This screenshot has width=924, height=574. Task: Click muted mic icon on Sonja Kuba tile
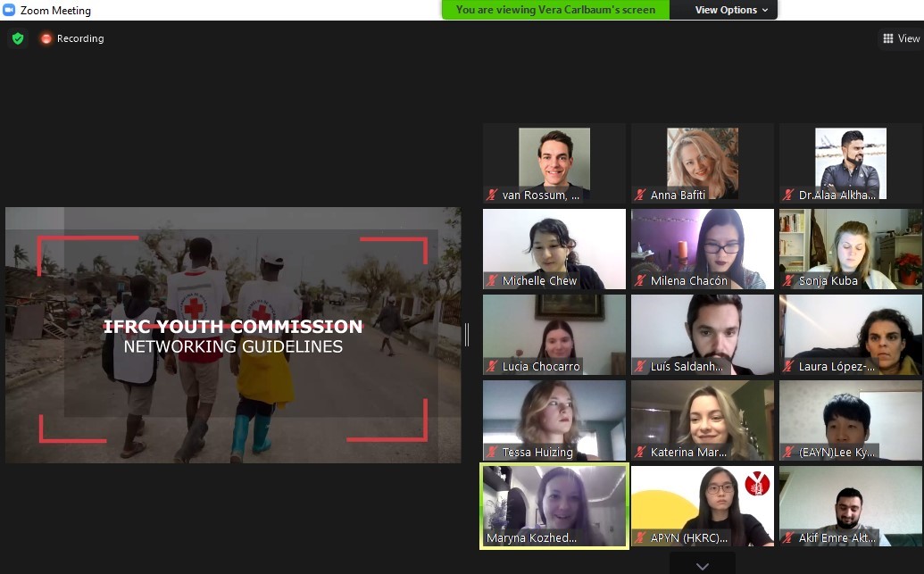[x=788, y=280]
